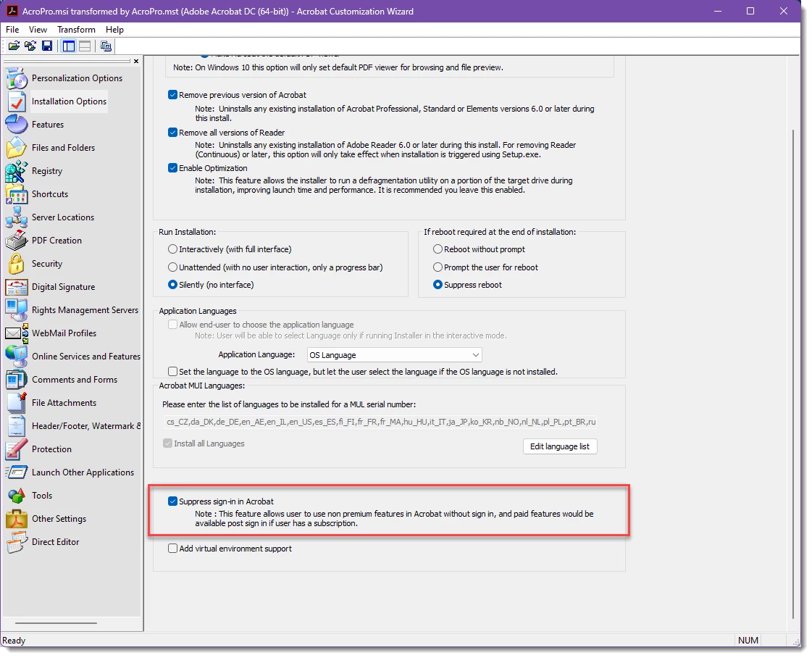Screen dimensions: 812x658
Task: Open the Digital Signature icon
Action: click(x=17, y=287)
